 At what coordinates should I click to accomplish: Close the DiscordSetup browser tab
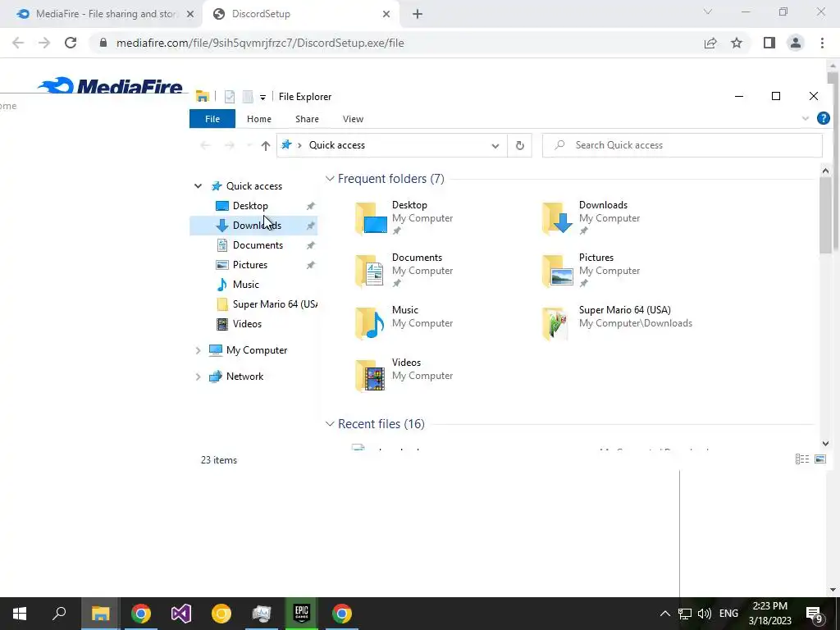click(x=386, y=15)
